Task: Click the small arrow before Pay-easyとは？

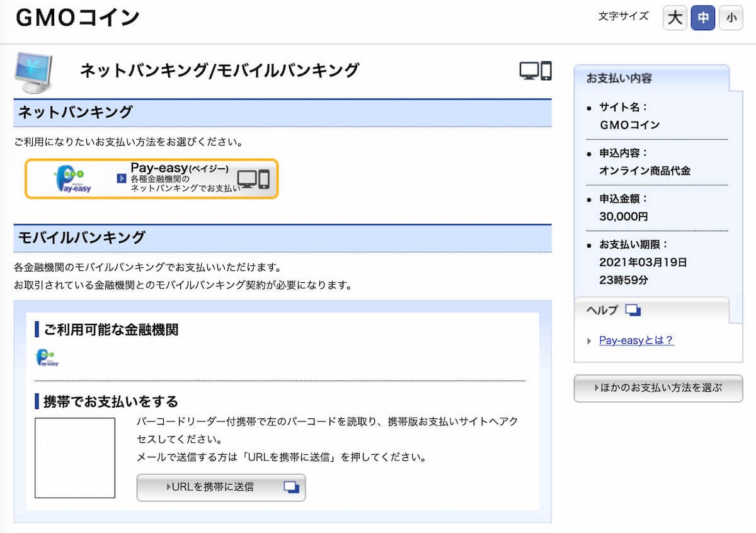Action: (589, 341)
